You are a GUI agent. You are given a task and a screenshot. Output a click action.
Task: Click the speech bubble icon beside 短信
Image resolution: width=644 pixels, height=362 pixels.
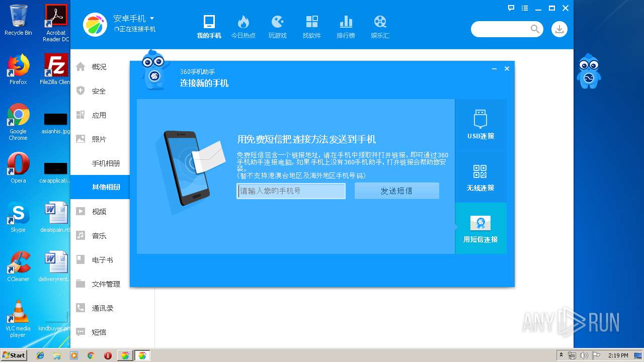click(80, 332)
